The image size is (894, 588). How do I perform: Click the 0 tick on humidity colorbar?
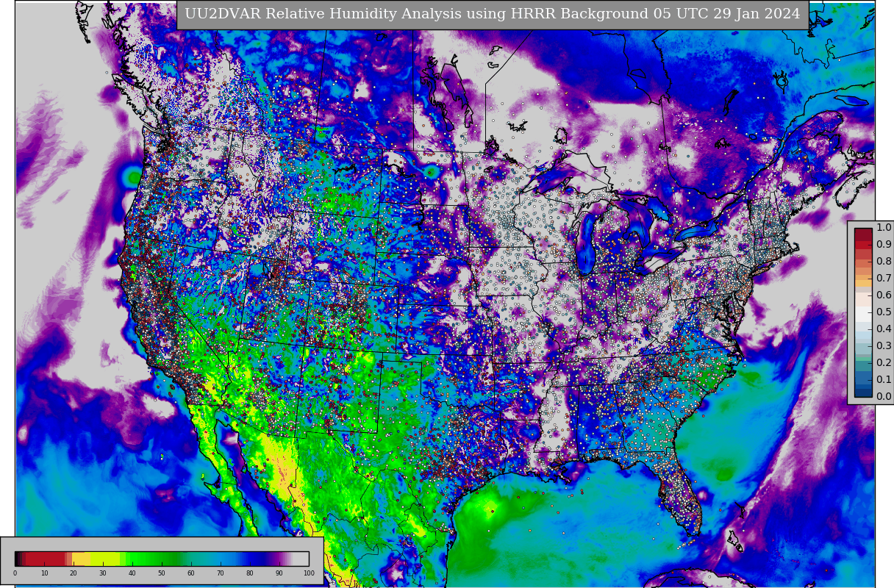point(15,573)
